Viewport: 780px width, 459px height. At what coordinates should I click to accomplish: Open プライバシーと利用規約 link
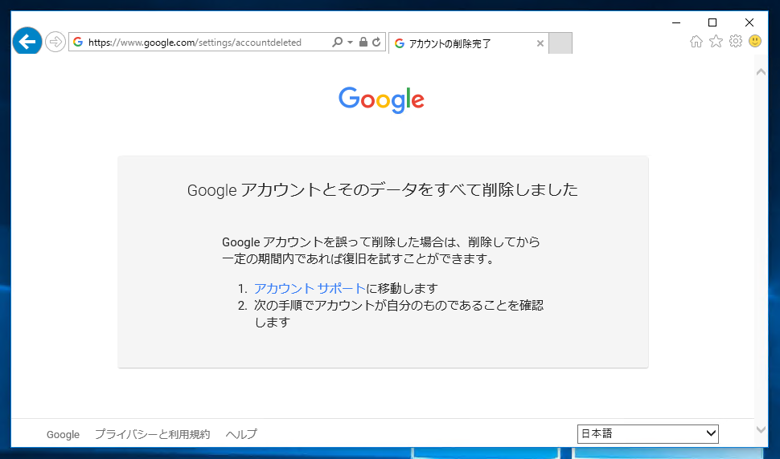coord(152,434)
